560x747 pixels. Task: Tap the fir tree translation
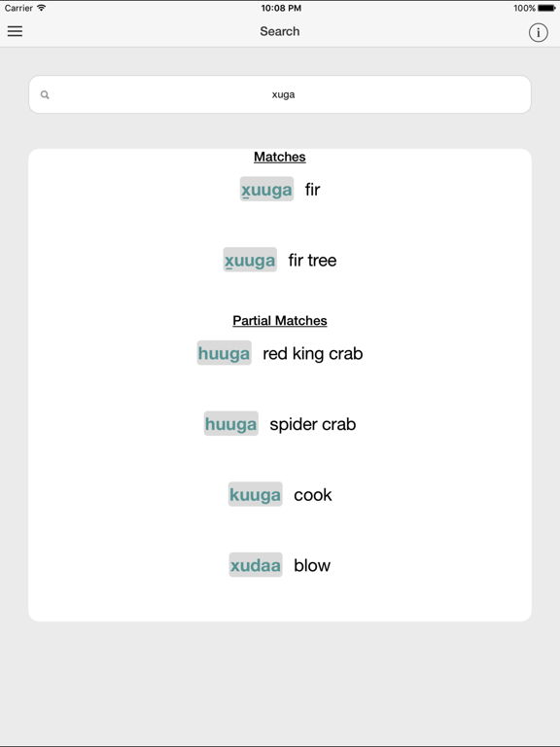312,260
